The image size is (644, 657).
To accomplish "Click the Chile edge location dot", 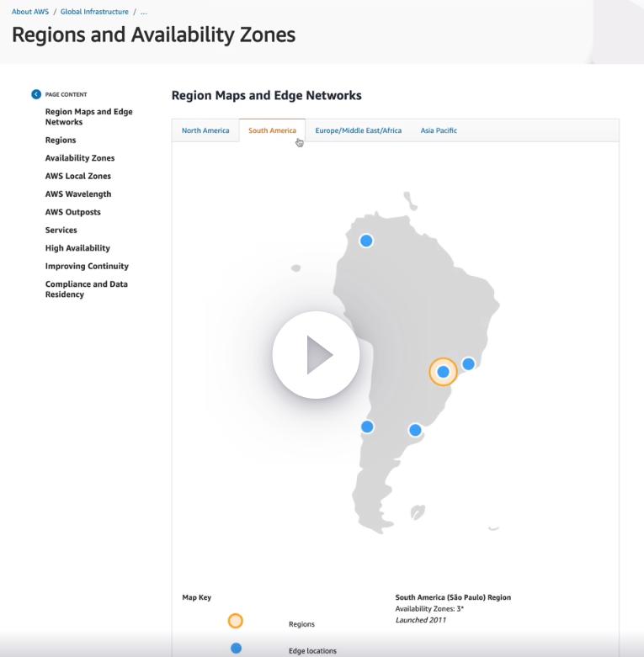I will click(x=367, y=427).
